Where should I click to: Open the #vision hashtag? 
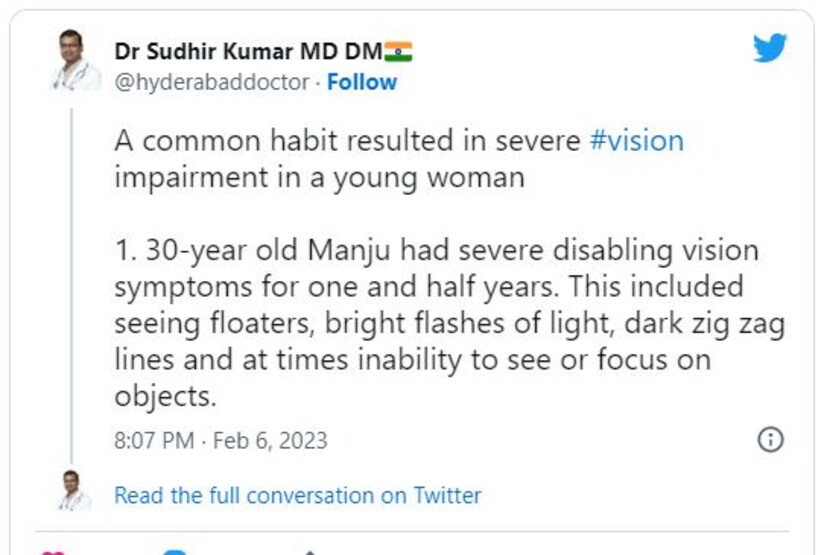[636, 140]
